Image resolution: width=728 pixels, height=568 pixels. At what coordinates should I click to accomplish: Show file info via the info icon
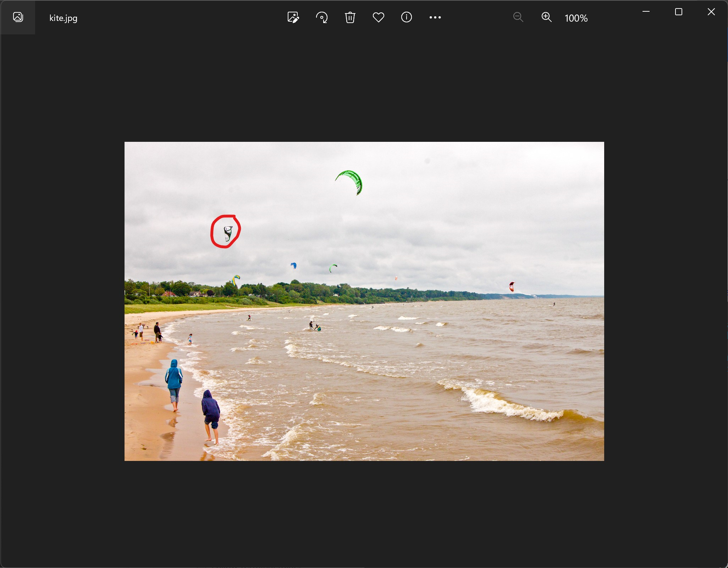(407, 17)
